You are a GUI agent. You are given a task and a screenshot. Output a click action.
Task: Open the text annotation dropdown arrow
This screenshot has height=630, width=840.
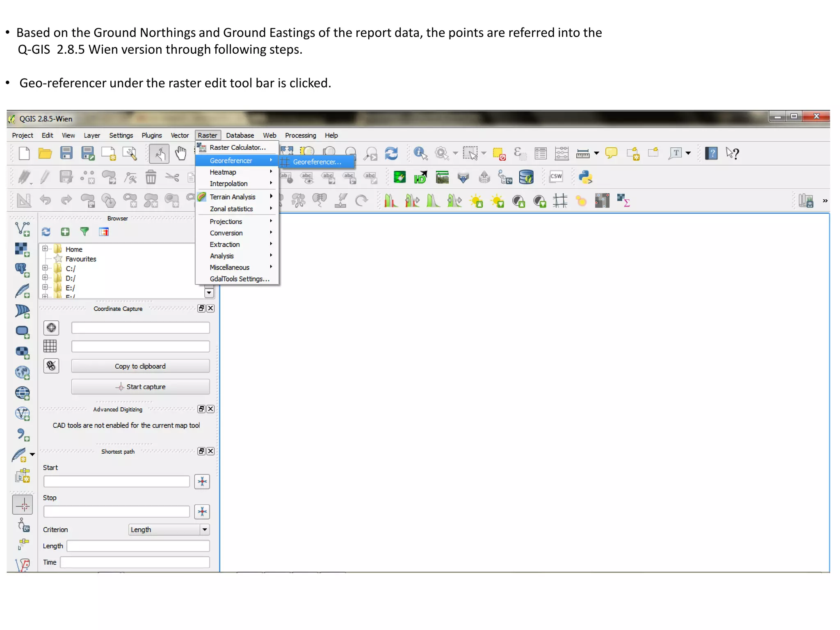pos(688,153)
